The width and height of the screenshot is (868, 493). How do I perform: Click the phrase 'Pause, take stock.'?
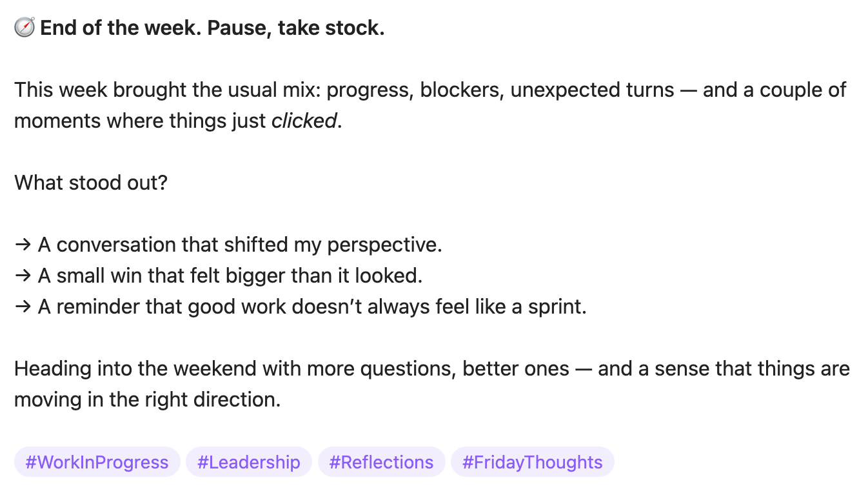(x=296, y=28)
